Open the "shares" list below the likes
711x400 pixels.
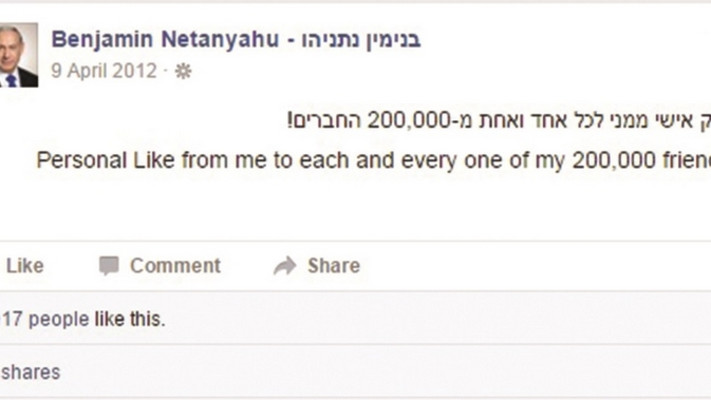point(30,372)
